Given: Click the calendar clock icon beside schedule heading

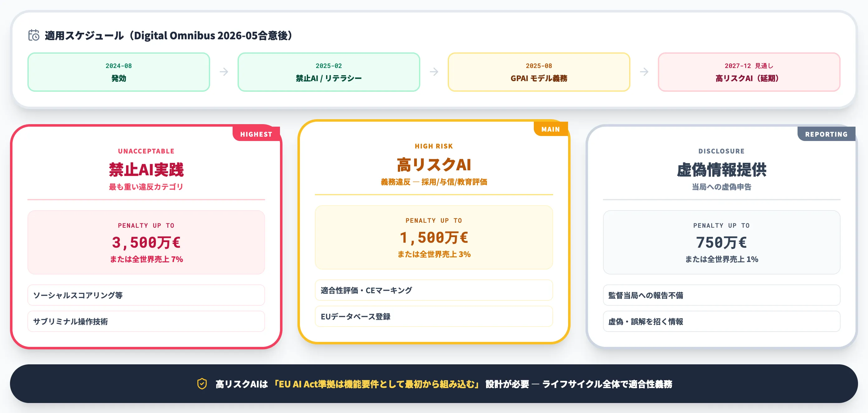Looking at the screenshot, I should (x=34, y=35).
